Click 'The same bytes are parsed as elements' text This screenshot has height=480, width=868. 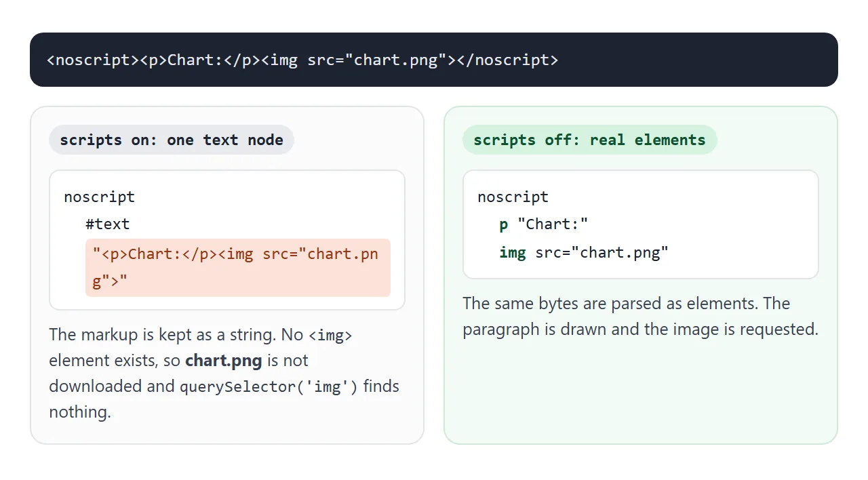coord(610,303)
